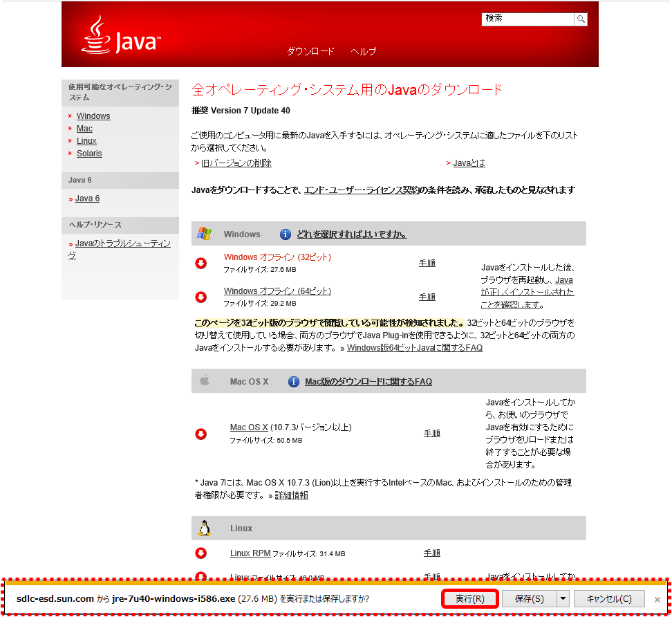Open the Java 6 sidebar link
This screenshot has height=617, width=672.
click(x=87, y=199)
